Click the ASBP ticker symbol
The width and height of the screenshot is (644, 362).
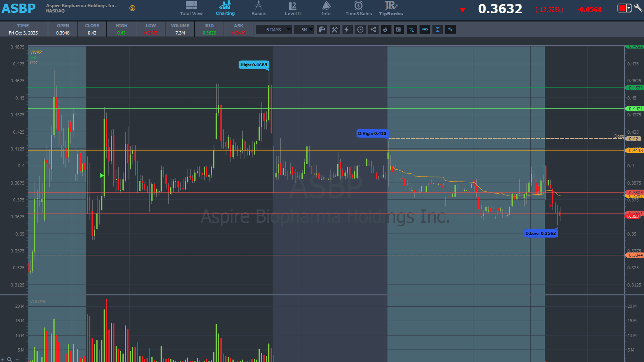(x=18, y=8)
